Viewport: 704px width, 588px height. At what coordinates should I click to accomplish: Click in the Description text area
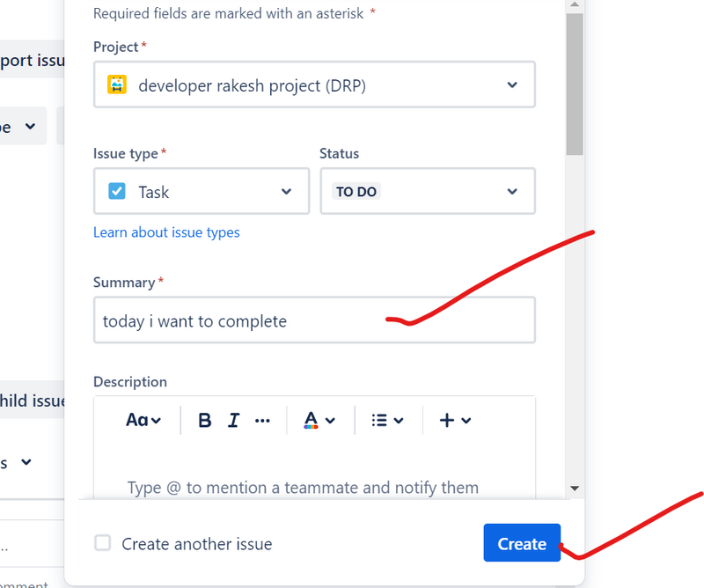[314, 475]
